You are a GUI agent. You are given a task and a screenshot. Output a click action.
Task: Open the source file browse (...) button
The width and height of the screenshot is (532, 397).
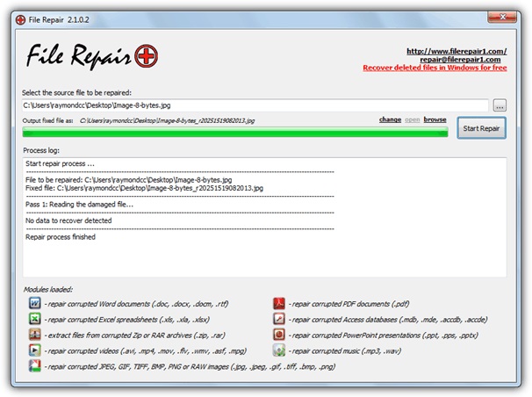pos(500,105)
